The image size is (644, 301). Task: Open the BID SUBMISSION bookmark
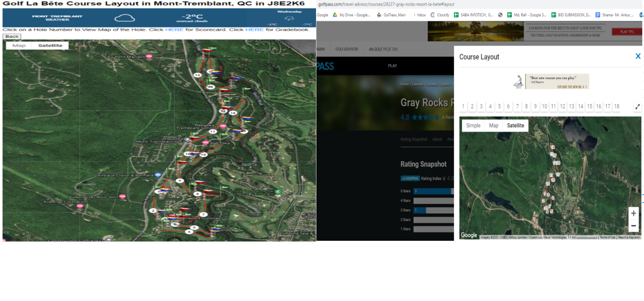tap(571, 15)
